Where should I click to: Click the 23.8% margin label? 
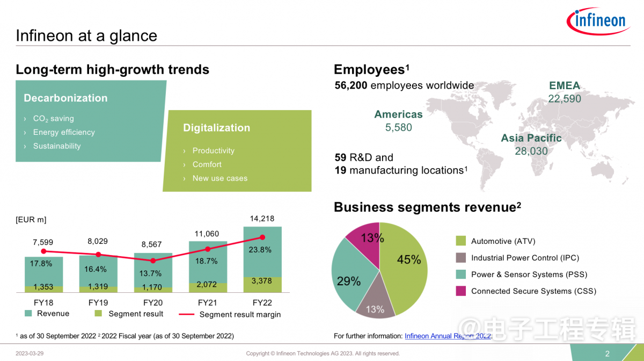coord(260,250)
